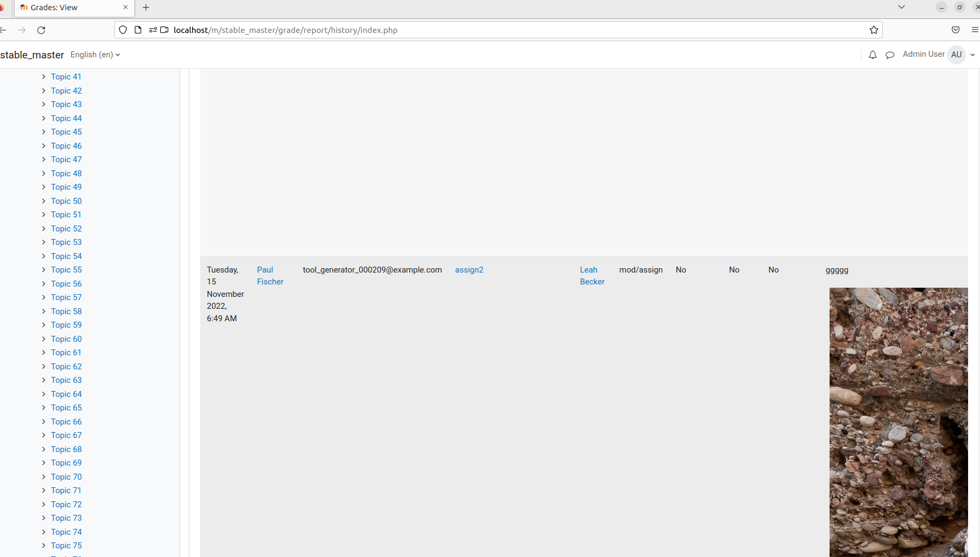Viewport: 980px width, 557px height.
Task: Open the English (en) language menu
Action: 95,55
